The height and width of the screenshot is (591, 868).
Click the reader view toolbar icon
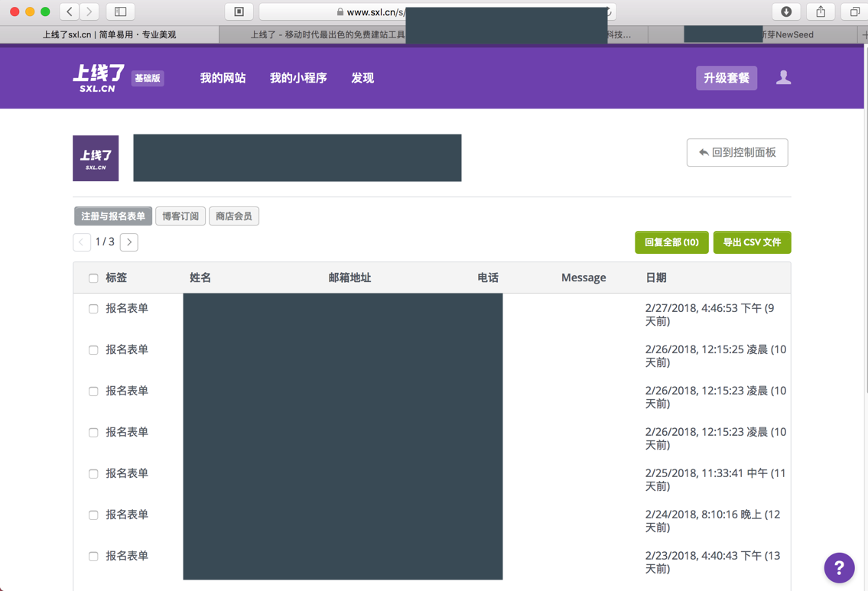(x=239, y=11)
